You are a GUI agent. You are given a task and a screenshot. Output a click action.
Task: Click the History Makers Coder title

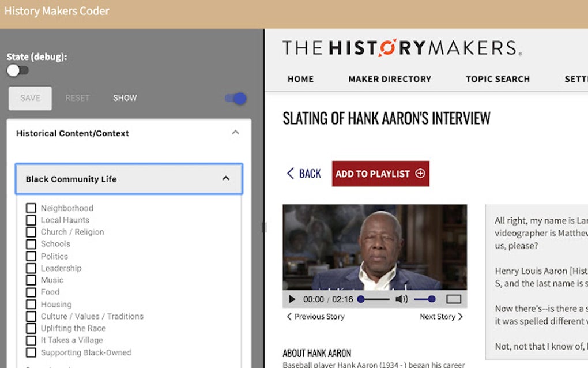coord(56,11)
